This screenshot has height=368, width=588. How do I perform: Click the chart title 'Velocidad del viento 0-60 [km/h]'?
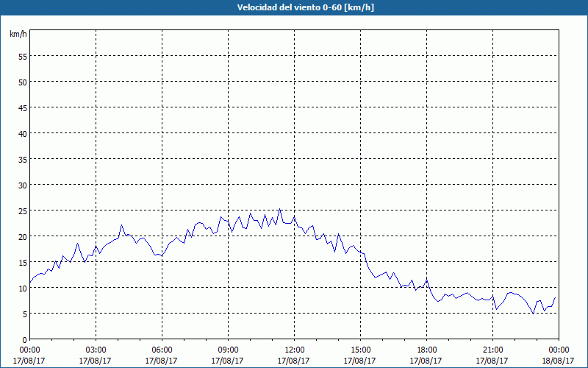pyautogui.click(x=305, y=7)
